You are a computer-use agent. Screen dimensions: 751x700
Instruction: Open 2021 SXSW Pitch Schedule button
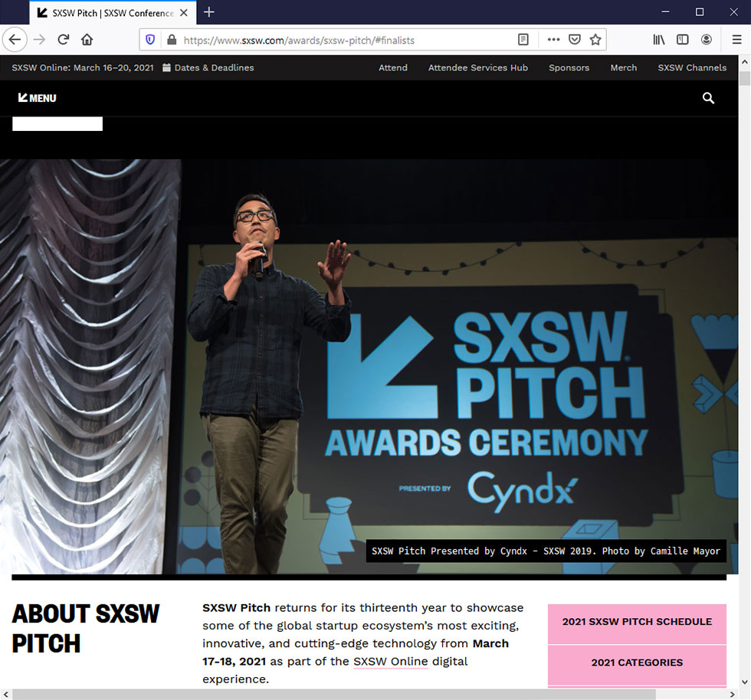(637, 623)
